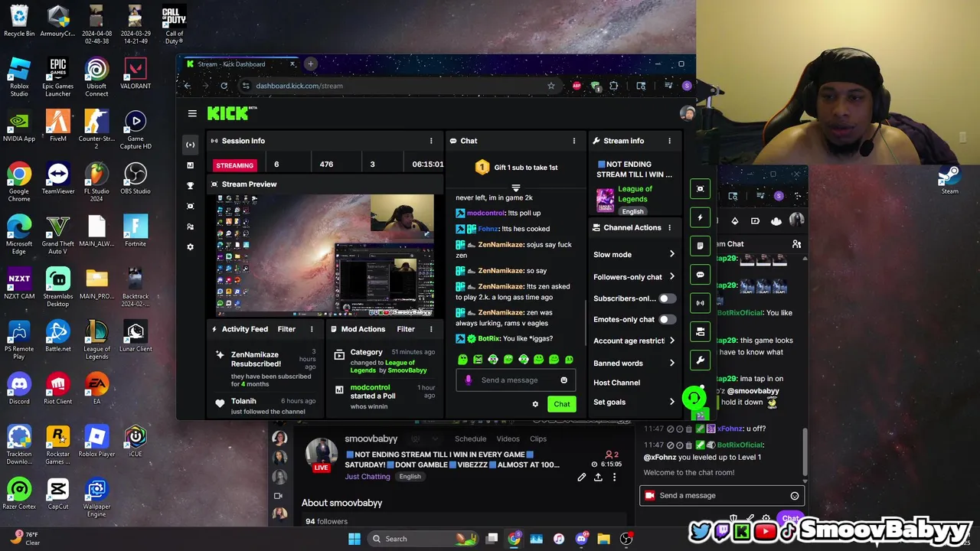Open chat settings gear beside Chat button
The image size is (980, 551).
pos(535,404)
